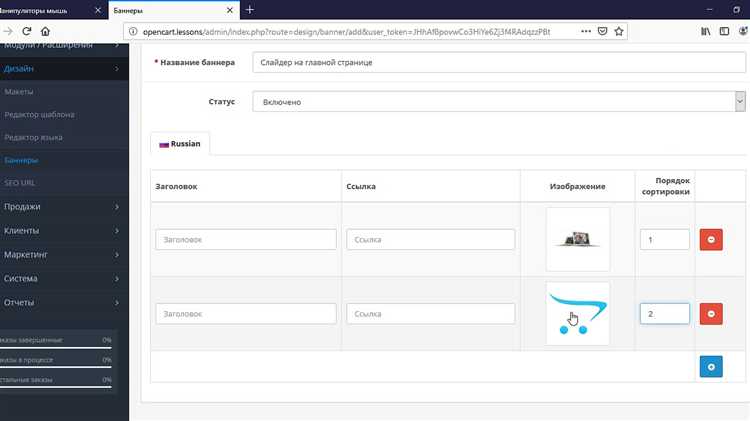Image resolution: width=750 pixels, height=421 pixels.
Task: Open the Статус dropdown
Action: pyautogui.click(x=498, y=102)
